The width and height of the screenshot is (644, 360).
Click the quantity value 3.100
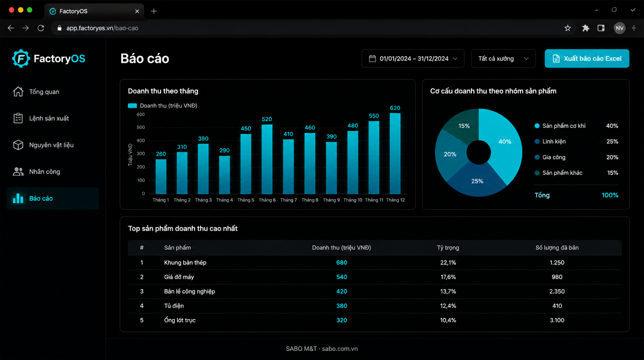coord(557,320)
